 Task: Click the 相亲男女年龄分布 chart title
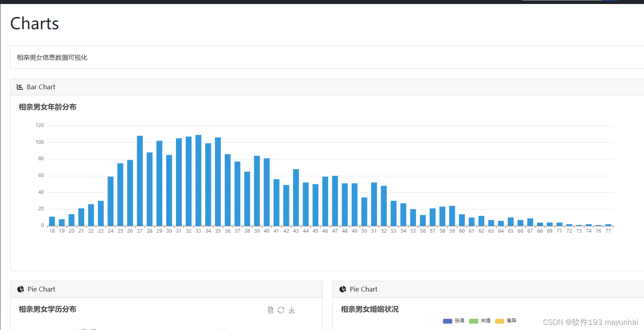coord(47,107)
